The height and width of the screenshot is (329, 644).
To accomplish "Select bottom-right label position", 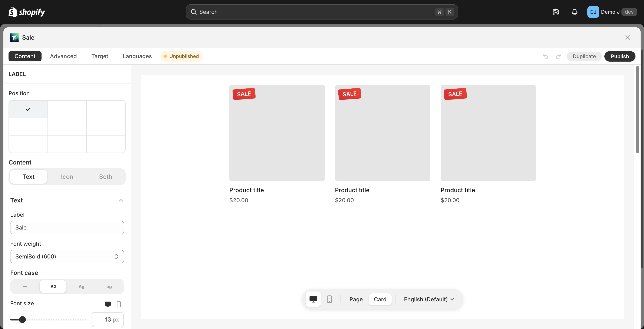I will coord(106,144).
